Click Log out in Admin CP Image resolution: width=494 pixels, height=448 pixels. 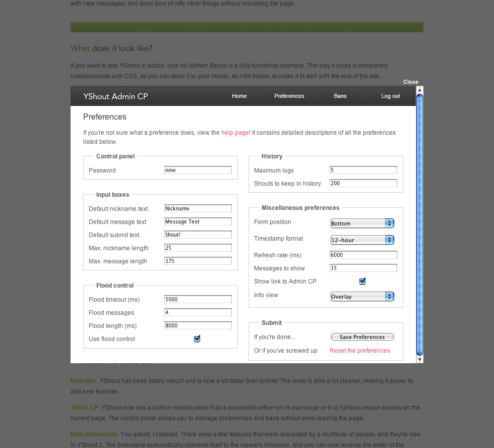tap(390, 96)
